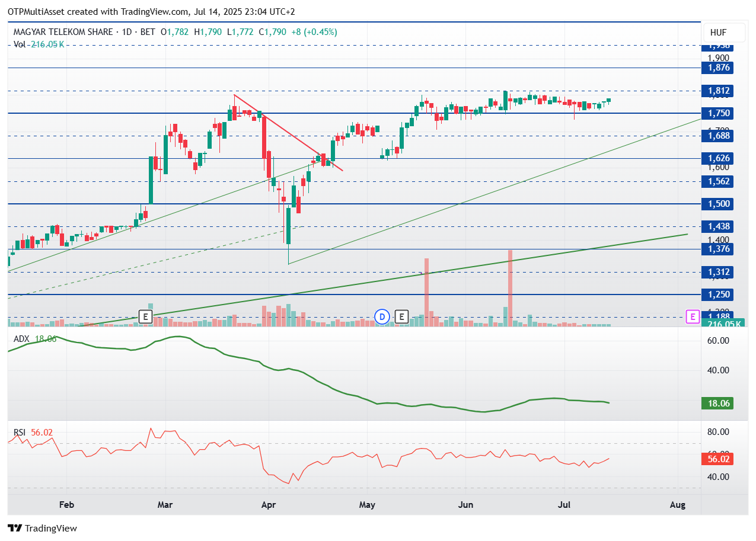This screenshot has width=756, height=541.
Task: Click the RSI 56.02 red value tag
Action: coord(717,459)
